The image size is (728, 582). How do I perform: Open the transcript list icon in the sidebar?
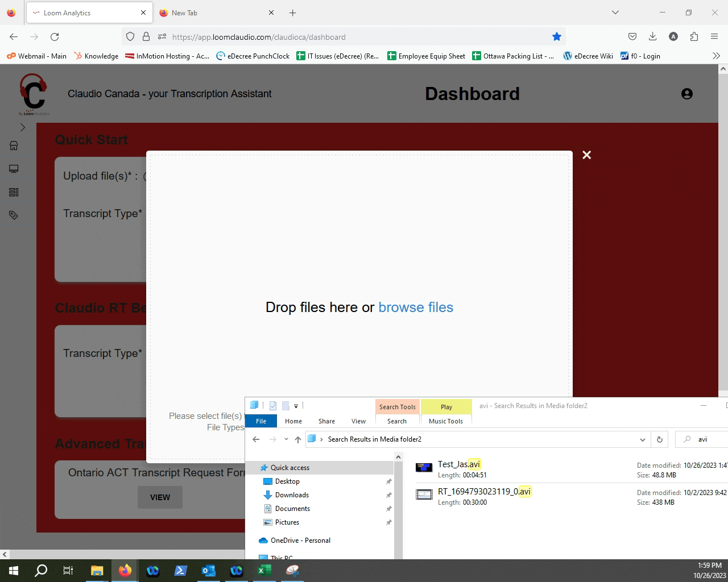pos(14,192)
